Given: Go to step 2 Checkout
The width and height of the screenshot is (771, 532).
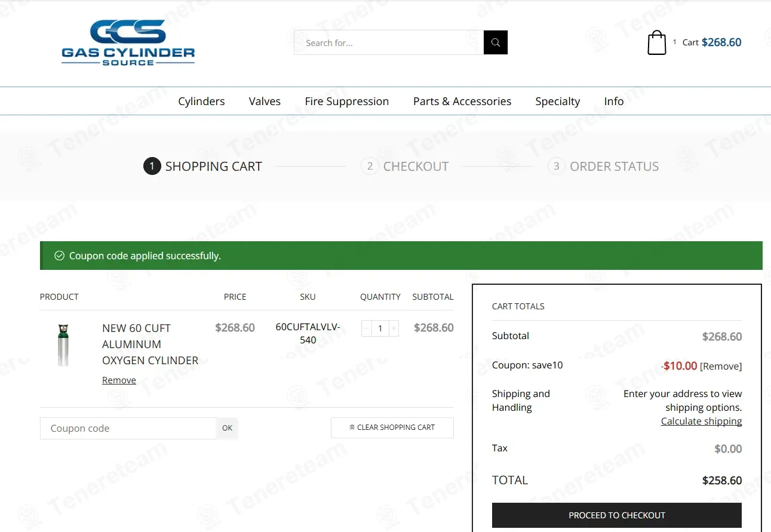Looking at the screenshot, I should click(x=405, y=167).
